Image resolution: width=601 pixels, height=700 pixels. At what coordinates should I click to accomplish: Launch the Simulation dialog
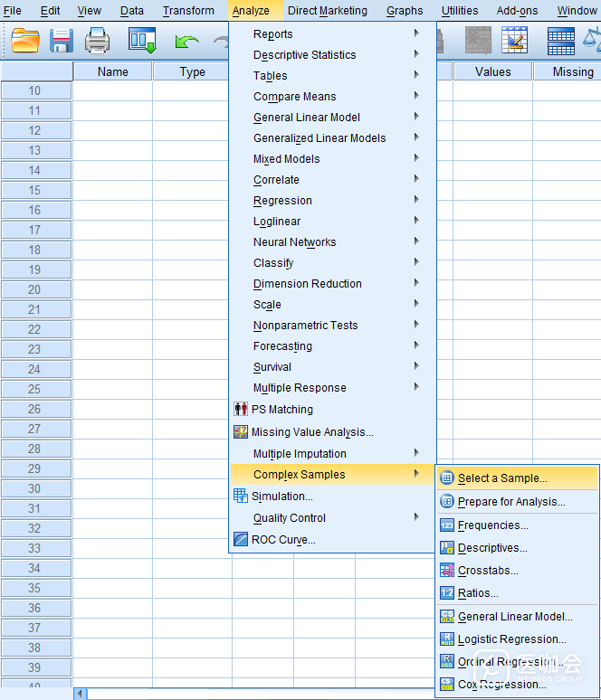point(281,496)
